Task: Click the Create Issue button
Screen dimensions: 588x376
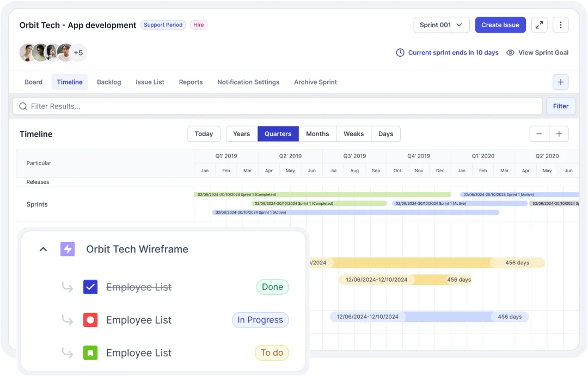Action: (x=500, y=25)
